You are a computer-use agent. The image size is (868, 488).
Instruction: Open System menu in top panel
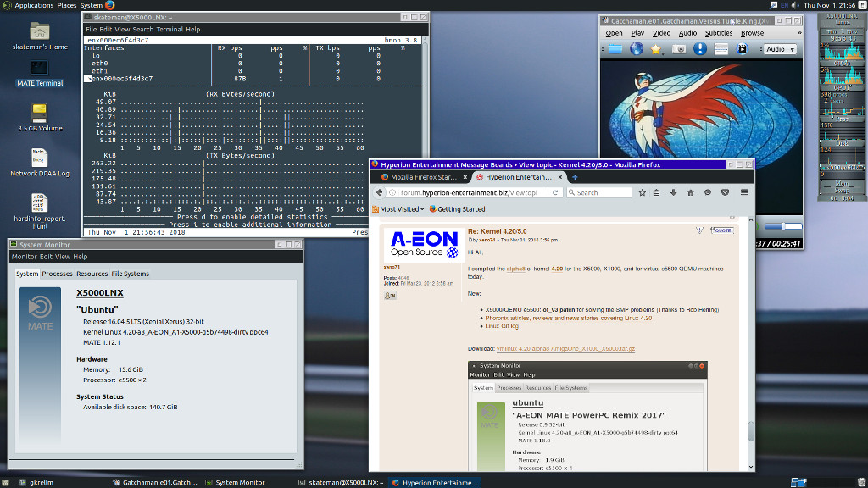point(92,5)
